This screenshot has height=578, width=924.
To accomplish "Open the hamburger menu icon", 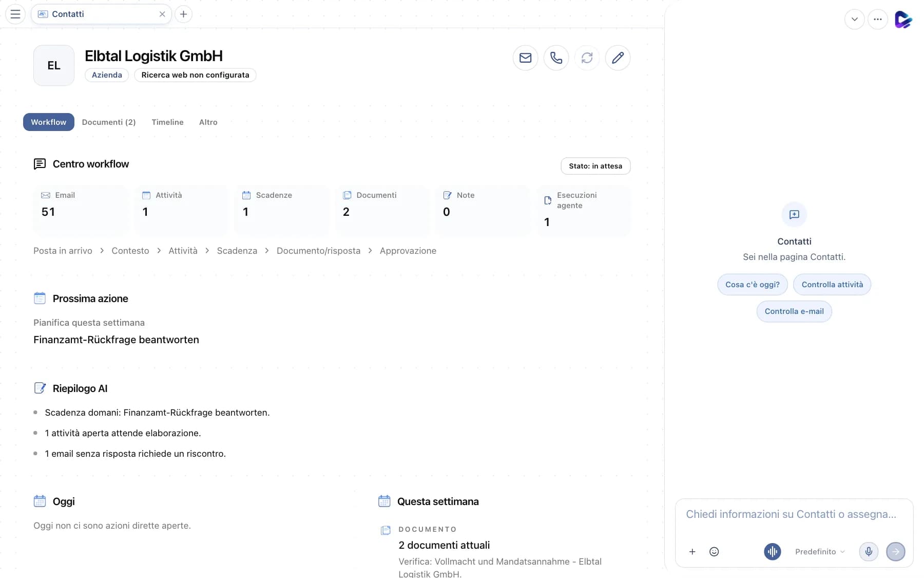I will click(15, 14).
